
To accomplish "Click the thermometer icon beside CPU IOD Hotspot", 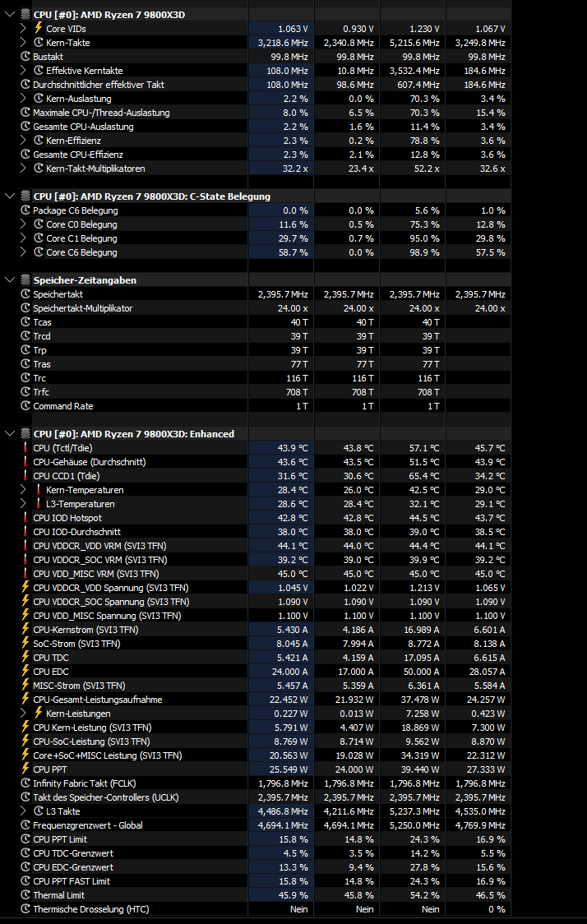I will [x=25, y=517].
